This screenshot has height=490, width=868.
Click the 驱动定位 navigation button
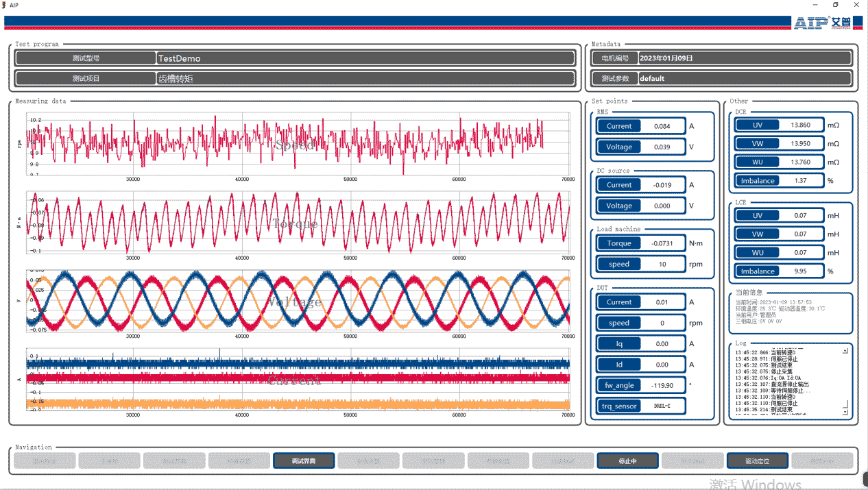(757, 461)
